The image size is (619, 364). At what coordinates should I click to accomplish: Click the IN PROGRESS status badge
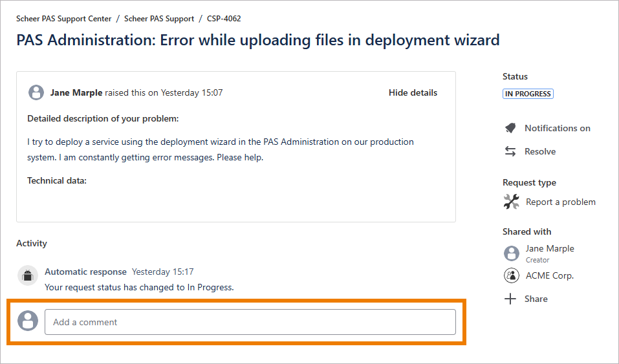coord(528,94)
